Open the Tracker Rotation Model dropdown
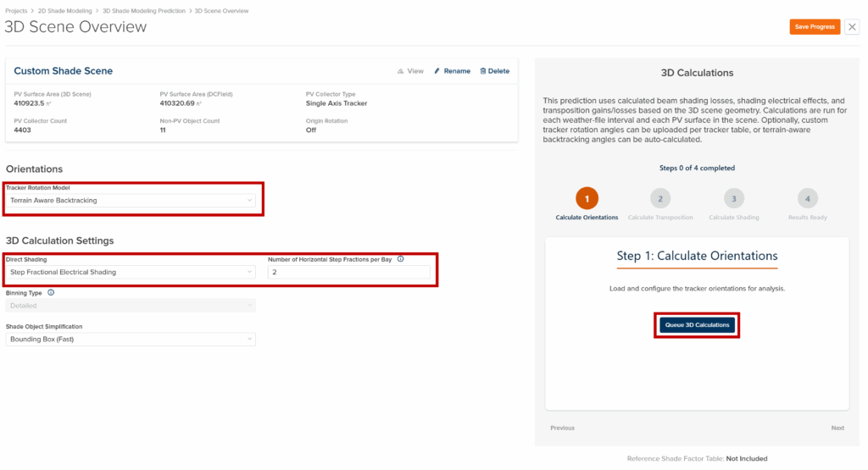The width and height of the screenshot is (868, 470). coord(131,201)
